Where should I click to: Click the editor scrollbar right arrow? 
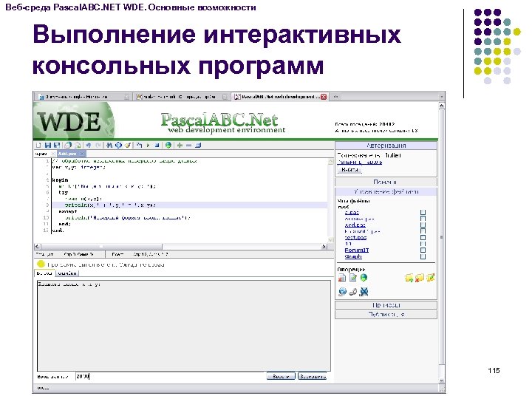pos(324,247)
